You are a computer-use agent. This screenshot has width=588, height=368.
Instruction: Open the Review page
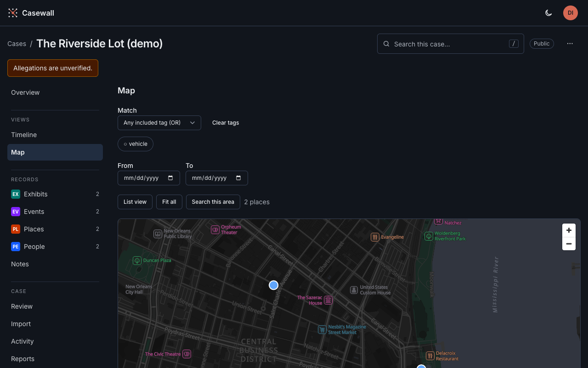point(55,306)
